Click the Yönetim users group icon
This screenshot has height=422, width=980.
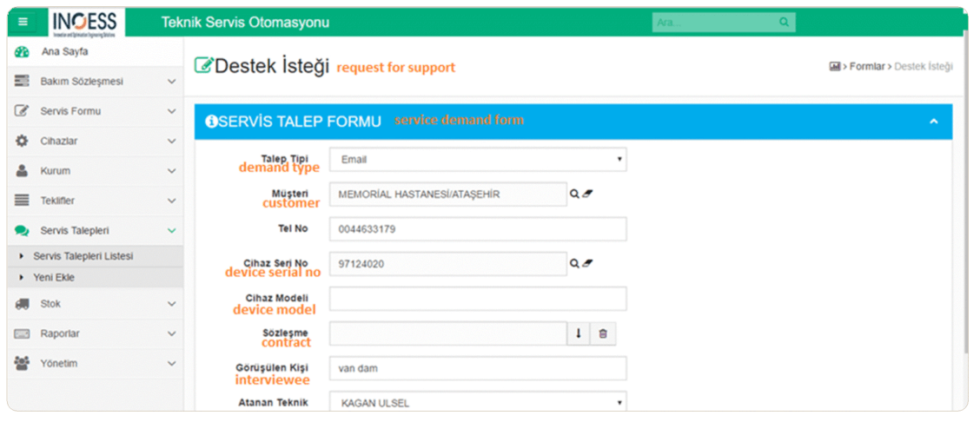tap(22, 363)
